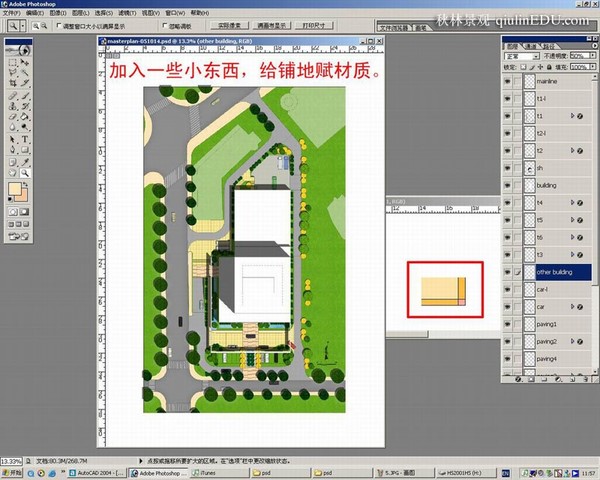The height and width of the screenshot is (480, 600).
Task: Select the Type tool
Action: (24, 139)
